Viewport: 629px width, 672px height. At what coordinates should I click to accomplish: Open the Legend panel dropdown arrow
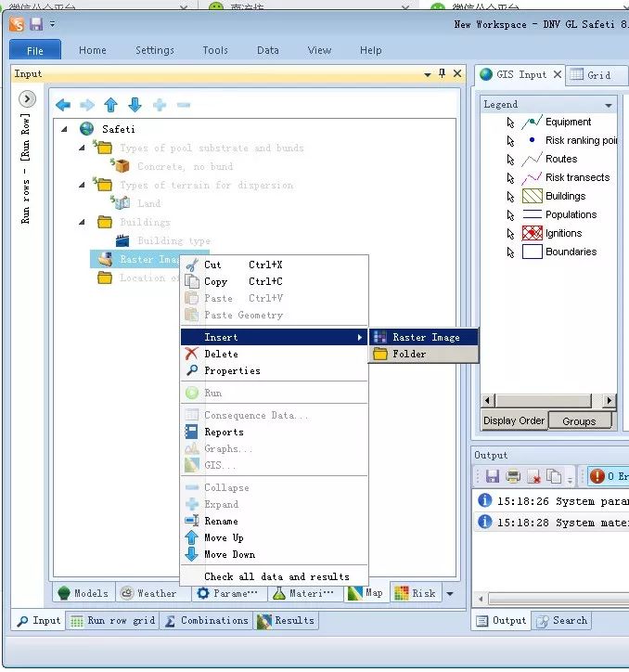tap(609, 105)
